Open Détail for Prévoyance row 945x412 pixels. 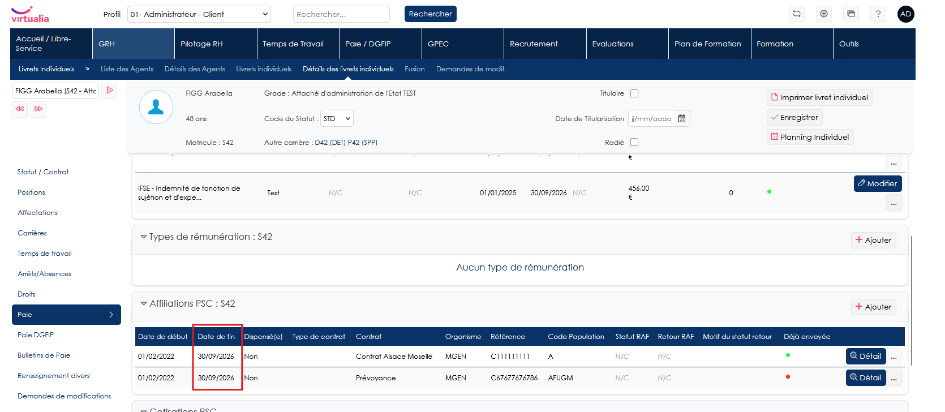[865, 378]
